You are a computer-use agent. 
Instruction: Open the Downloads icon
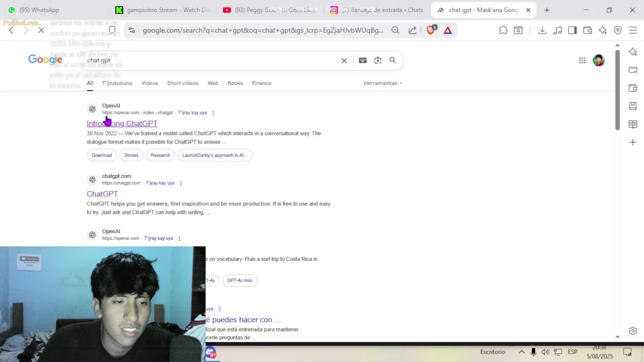pyautogui.click(x=542, y=30)
